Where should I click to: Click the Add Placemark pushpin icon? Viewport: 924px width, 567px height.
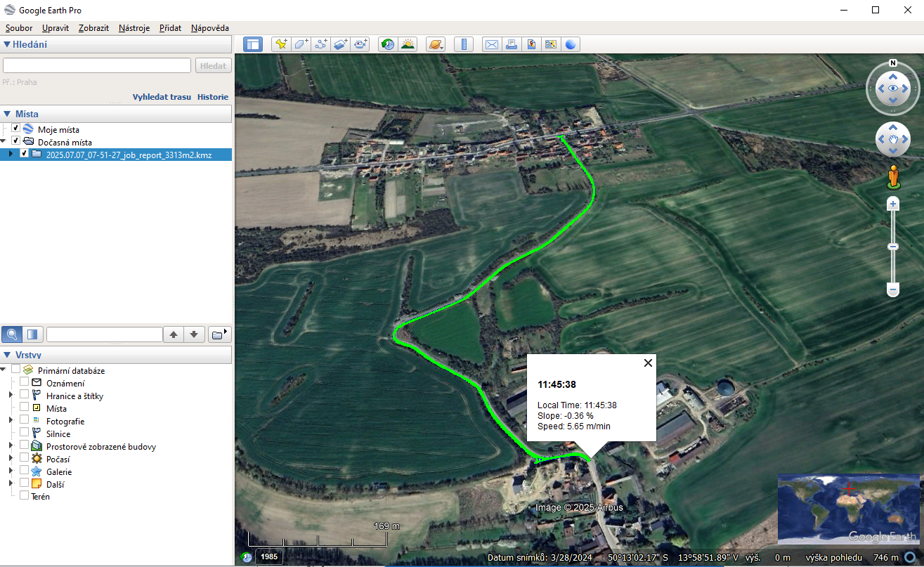[281, 44]
